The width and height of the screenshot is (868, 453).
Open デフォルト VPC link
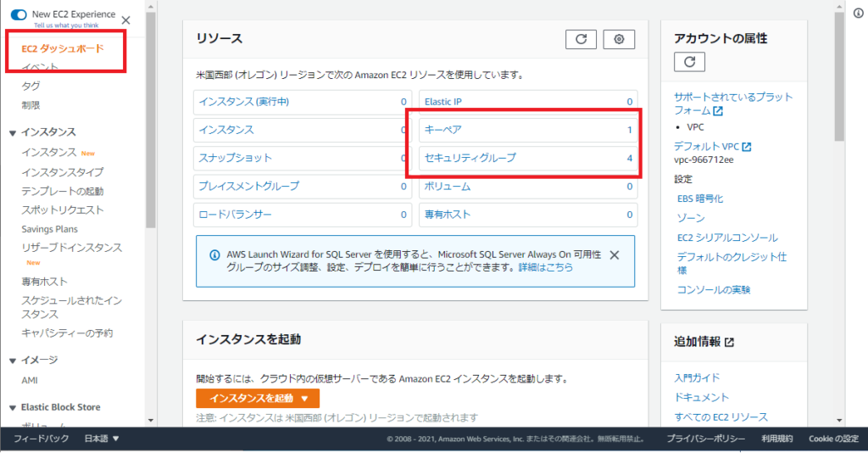coord(706,147)
